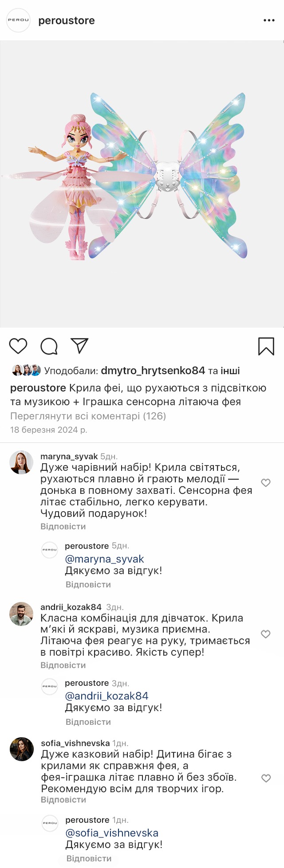The width and height of the screenshot is (284, 868).
Task: Like the peroustore post with the heart icon
Action: pos(18,346)
